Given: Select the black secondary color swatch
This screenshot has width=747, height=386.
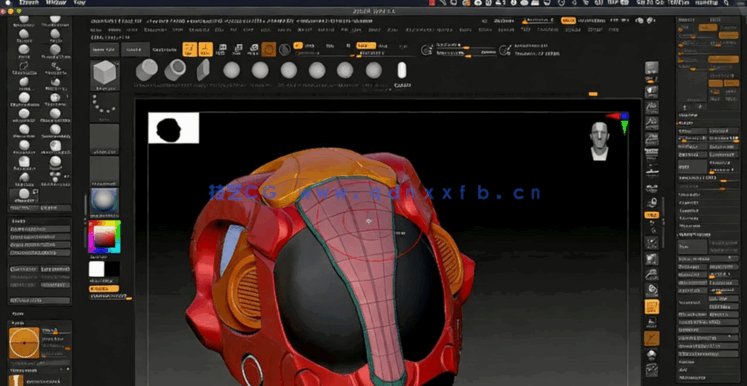Looking at the screenshot, I should click(112, 269).
